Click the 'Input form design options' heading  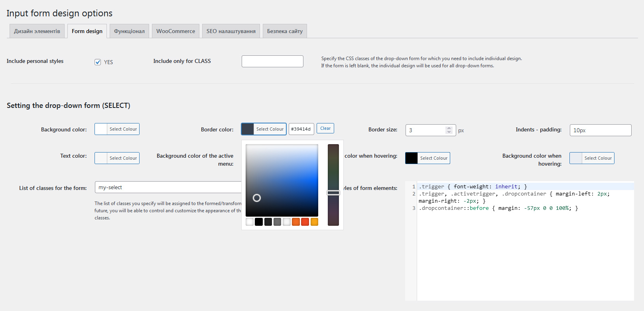click(59, 13)
